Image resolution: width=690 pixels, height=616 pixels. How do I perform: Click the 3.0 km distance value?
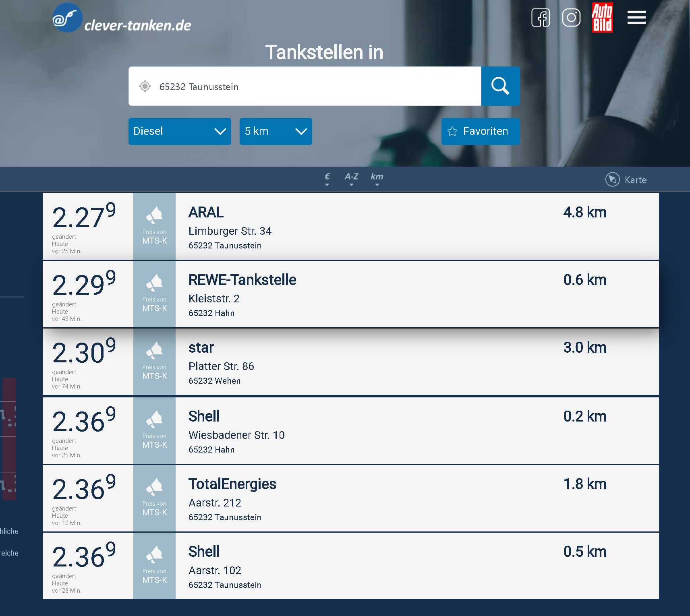tap(585, 347)
